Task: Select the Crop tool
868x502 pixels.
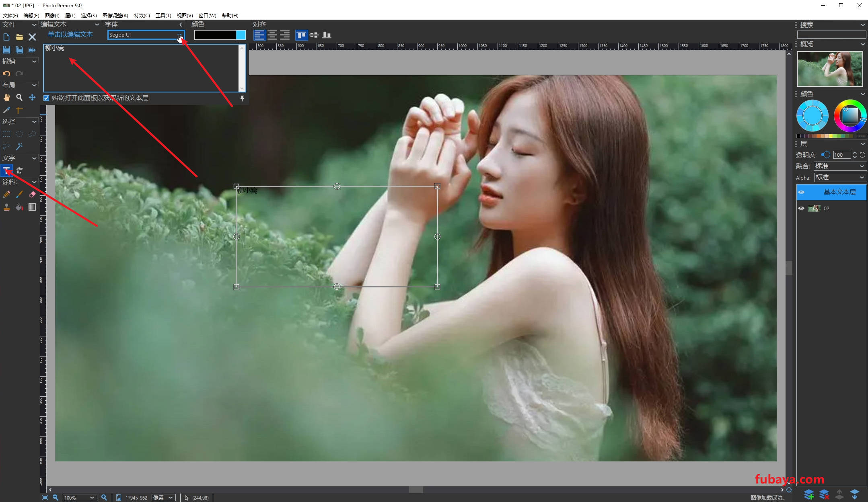Action: 19,110
